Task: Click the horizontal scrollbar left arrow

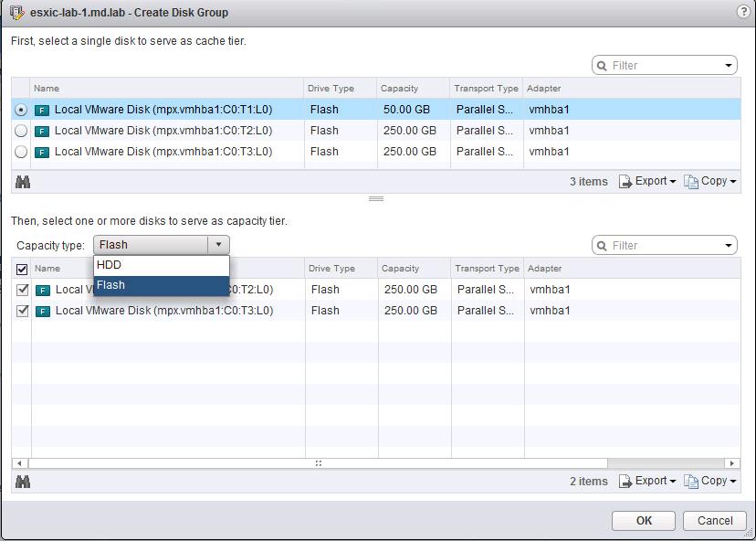Action: 19,463
